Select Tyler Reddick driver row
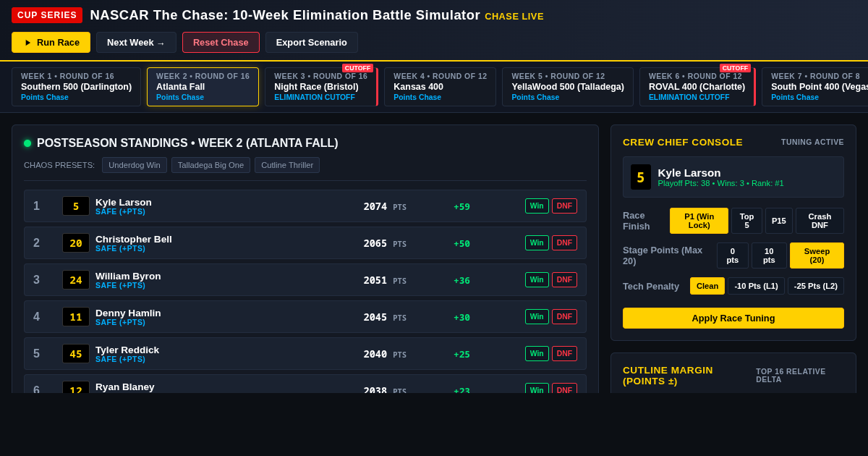 click(x=305, y=354)
